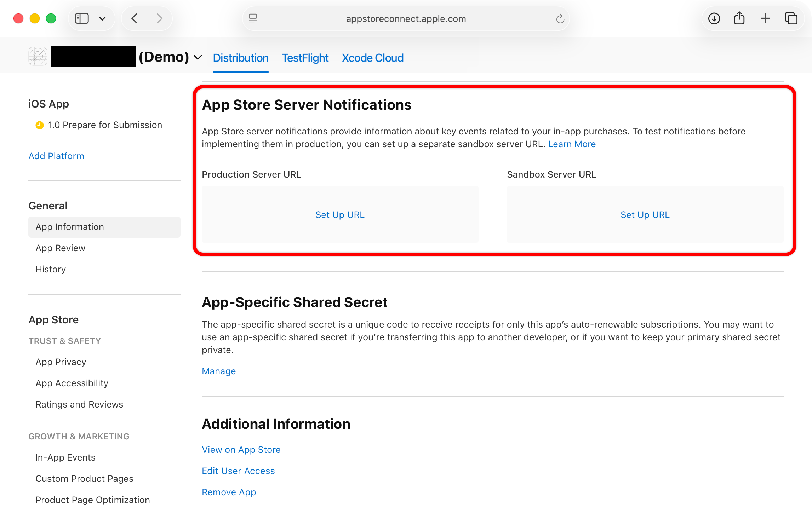Click the 'TRUST & SAFETY' group label
This screenshot has width=812, height=508.
pos(64,341)
